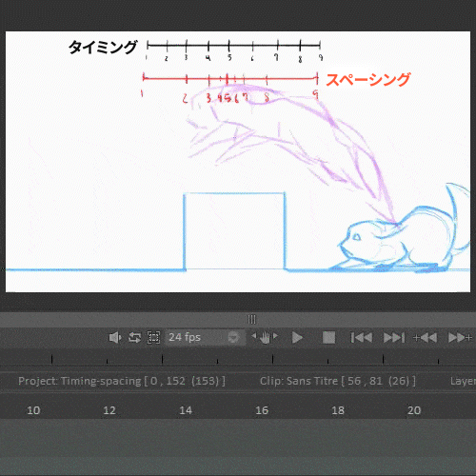476x476 pixels.
Task: Select frame 12 on the timeline ruler
Action: click(109, 410)
